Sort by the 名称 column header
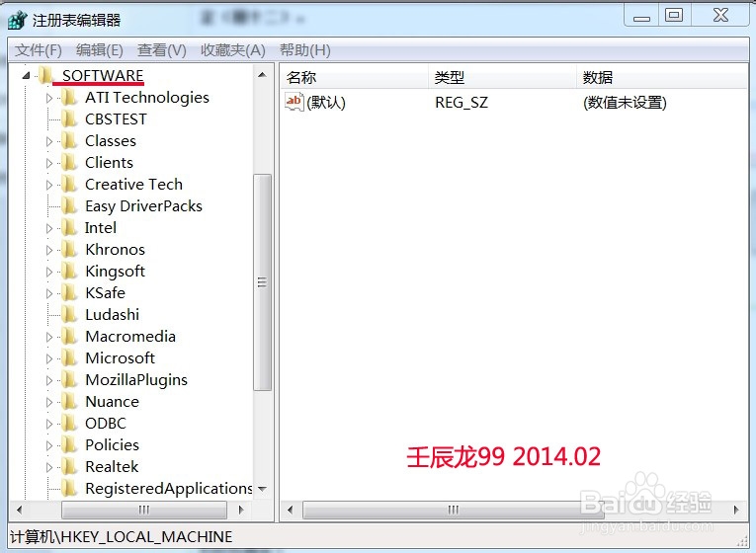Image resolution: width=756 pixels, height=553 pixels. (x=355, y=77)
